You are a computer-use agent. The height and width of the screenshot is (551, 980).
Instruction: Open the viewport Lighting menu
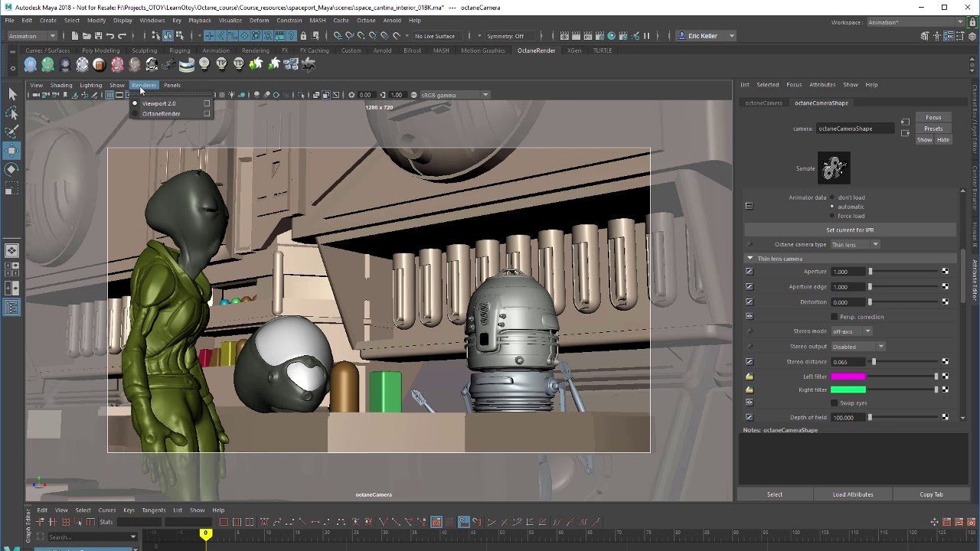90,85
